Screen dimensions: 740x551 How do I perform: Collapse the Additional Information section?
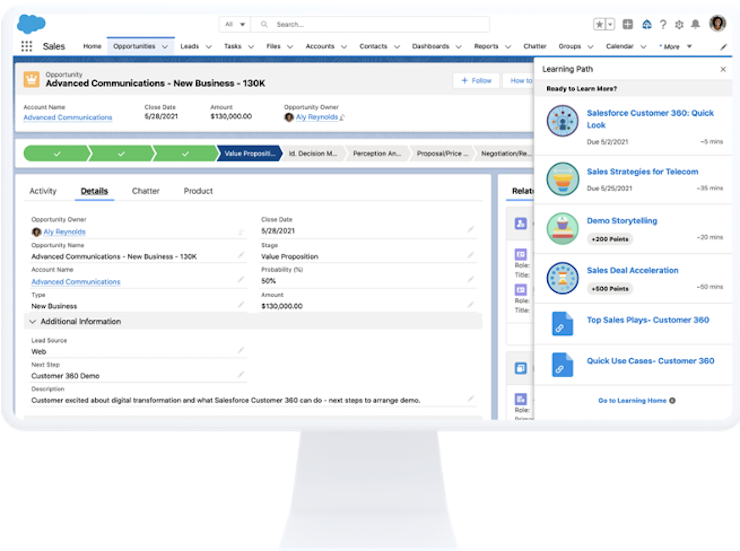pos(33,321)
